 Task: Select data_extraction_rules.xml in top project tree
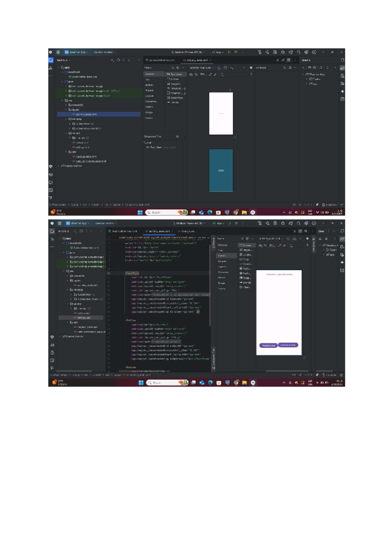90,161
